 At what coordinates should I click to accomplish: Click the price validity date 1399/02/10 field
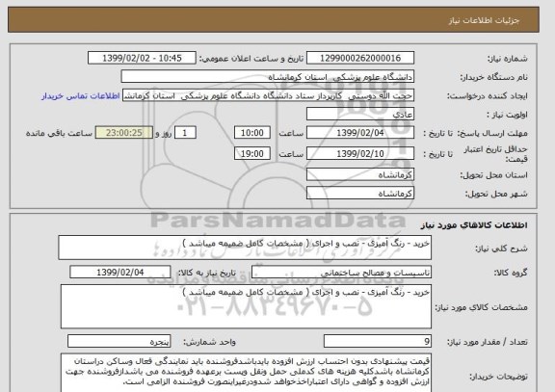click(x=360, y=153)
